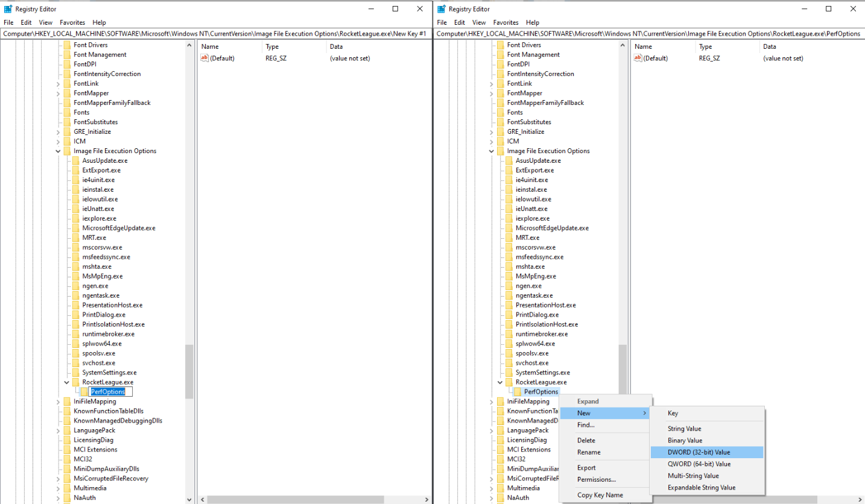Choose DWORD (32-bit) Value from the New submenu
Image resolution: width=865 pixels, height=504 pixels.
(x=707, y=452)
